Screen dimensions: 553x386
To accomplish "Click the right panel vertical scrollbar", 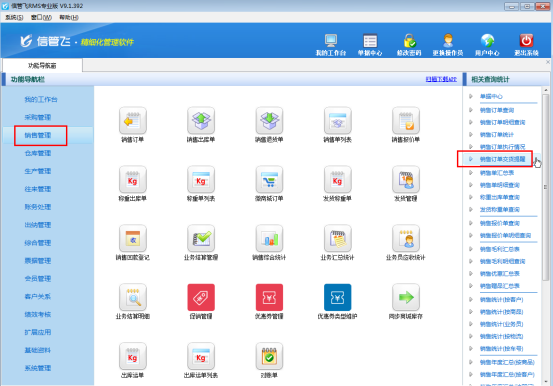I will click(545, 183).
